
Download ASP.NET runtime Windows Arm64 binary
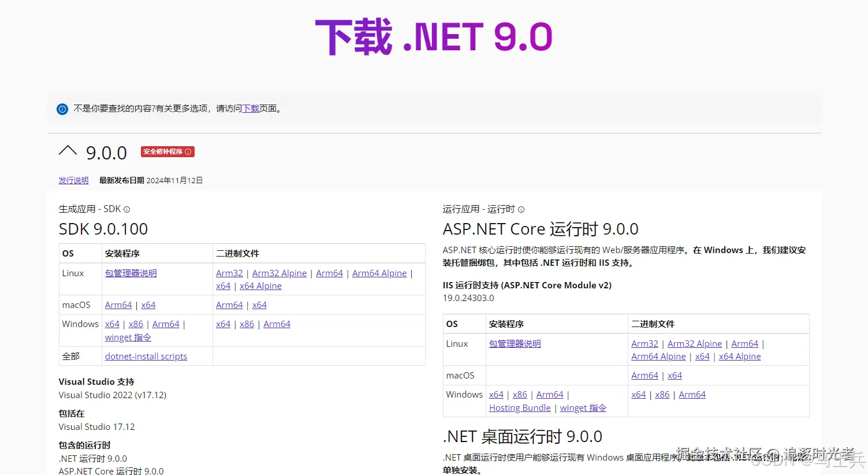coord(692,395)
